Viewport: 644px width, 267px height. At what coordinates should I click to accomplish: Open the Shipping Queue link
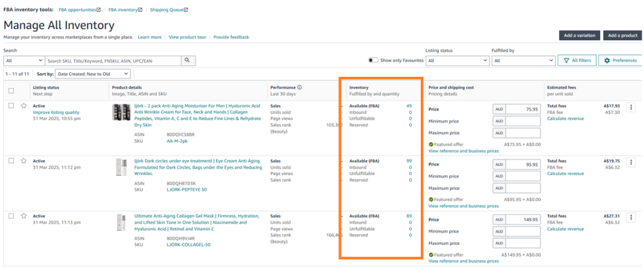pos(166,9)
